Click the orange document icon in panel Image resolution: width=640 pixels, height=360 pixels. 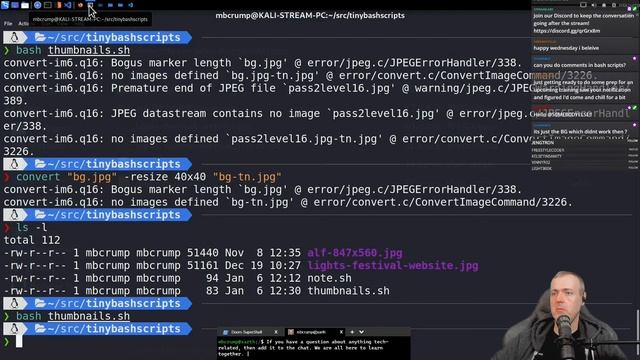pyautogui.click(x=59, y=5)
